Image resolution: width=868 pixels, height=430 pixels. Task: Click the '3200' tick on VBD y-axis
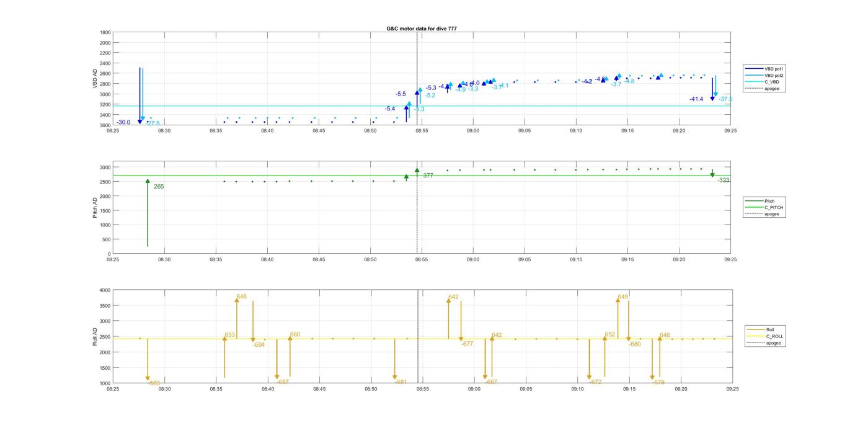(105, 105)
